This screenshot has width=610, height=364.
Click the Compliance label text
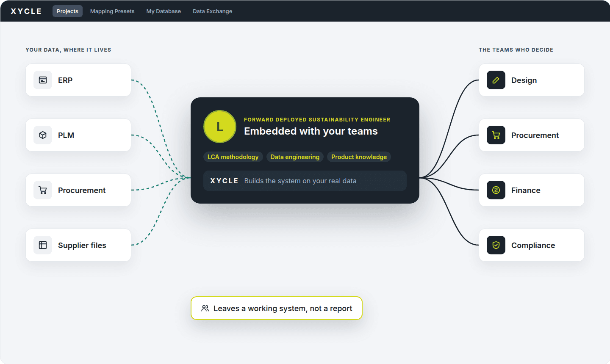(x=533, y=245)
